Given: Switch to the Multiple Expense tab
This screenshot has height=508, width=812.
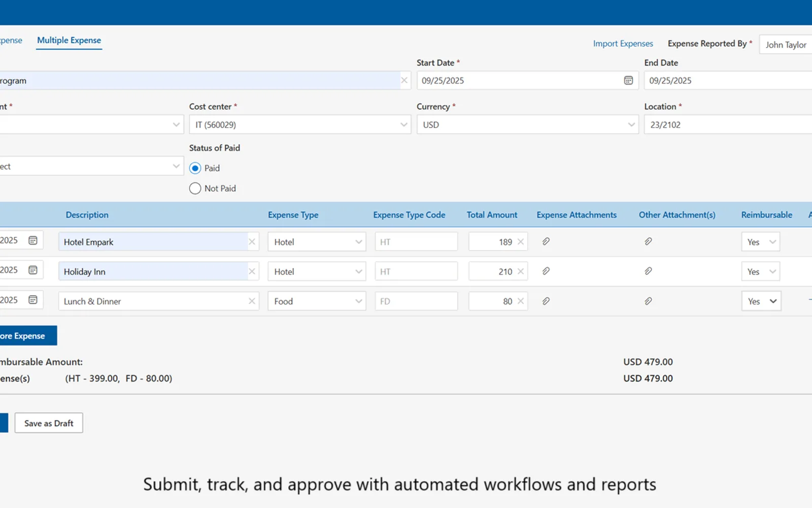Looking at the screenshot, I should 69,40.
